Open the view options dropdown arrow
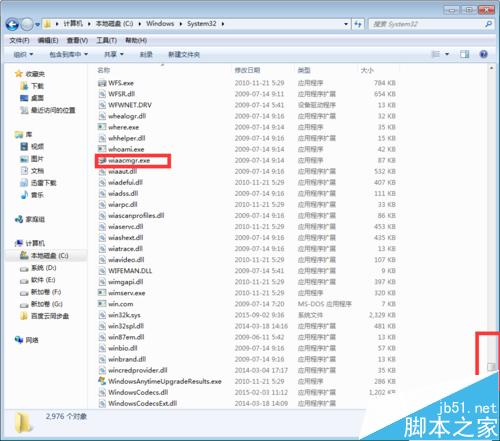 tap(447, 54)
